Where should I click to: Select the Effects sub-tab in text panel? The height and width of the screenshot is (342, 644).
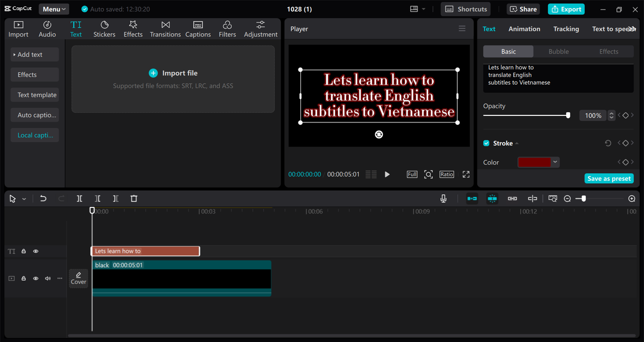tap(609, 51)
